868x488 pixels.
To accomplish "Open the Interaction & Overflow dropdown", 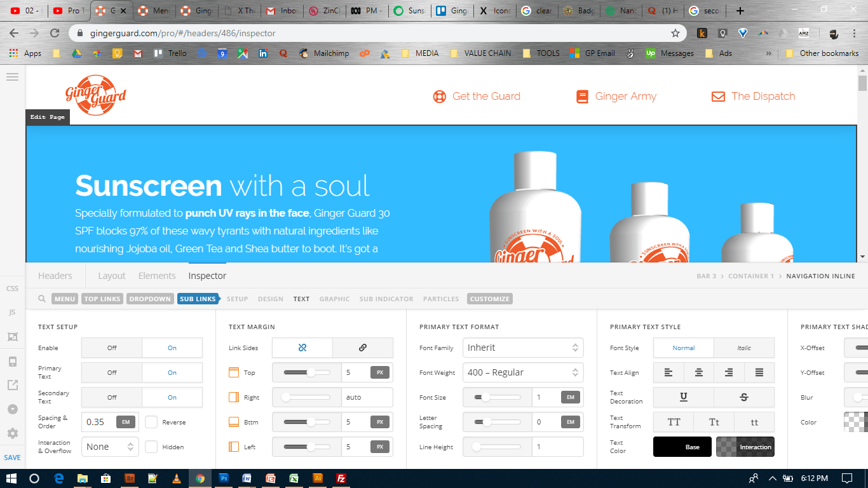I will click(110, 447).
